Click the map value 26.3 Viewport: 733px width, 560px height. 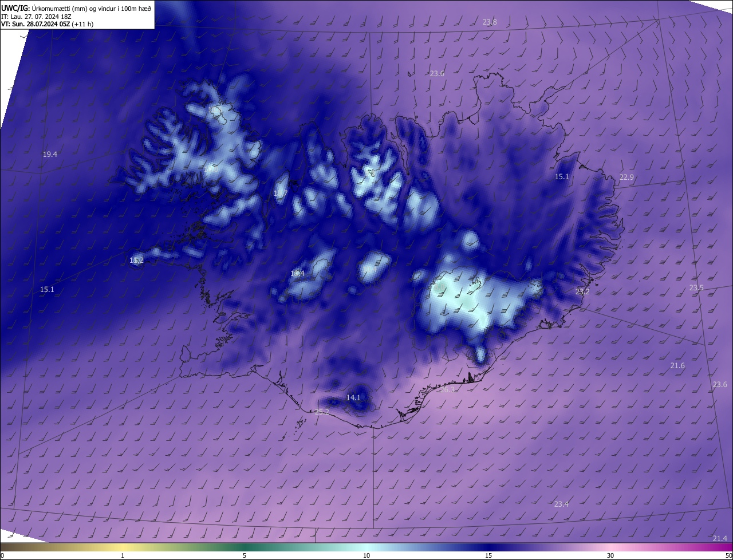pos(447,390)
